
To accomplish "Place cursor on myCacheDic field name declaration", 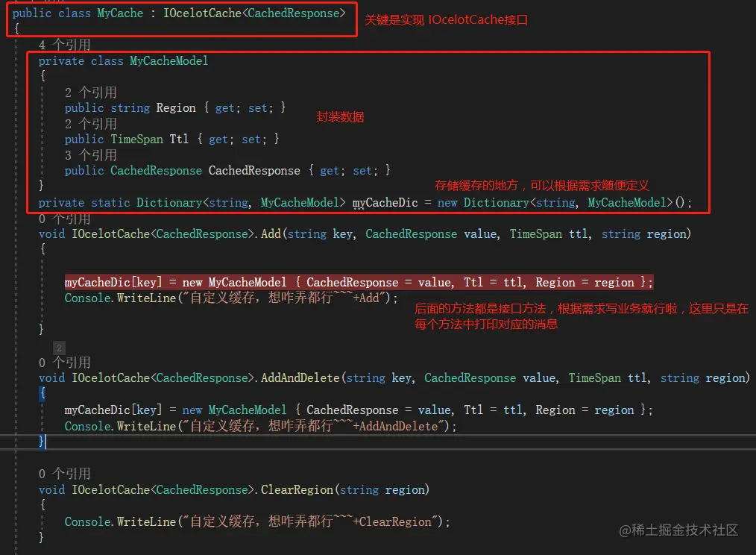I will tap(385, 203).
